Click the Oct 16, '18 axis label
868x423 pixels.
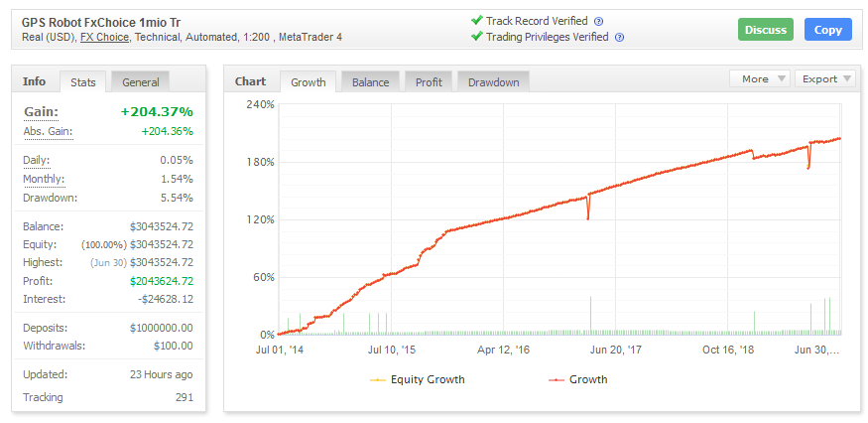click(728, 350)
